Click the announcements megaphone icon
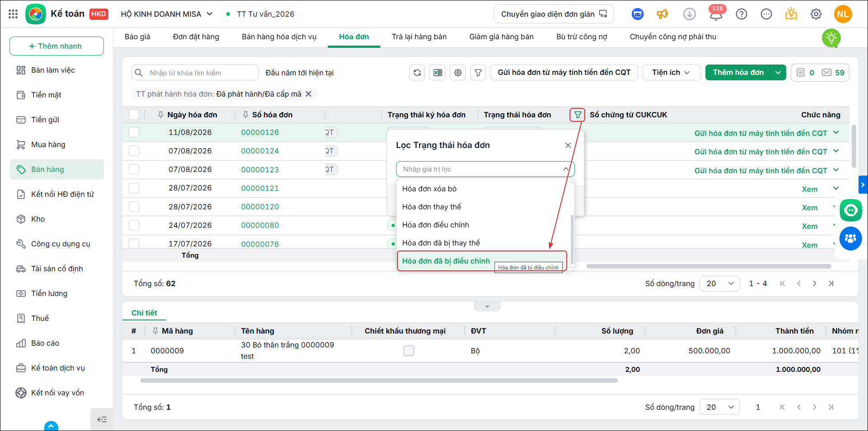The image size is (868, 431). [x=663, y=14]
